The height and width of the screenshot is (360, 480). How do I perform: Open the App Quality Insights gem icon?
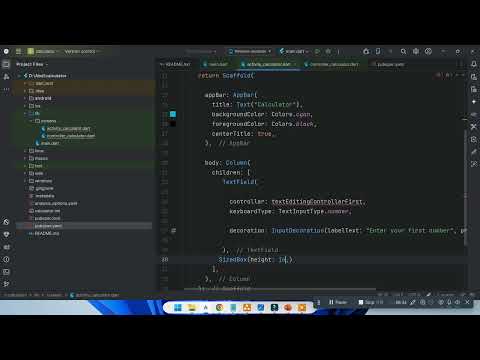(6, 234)
